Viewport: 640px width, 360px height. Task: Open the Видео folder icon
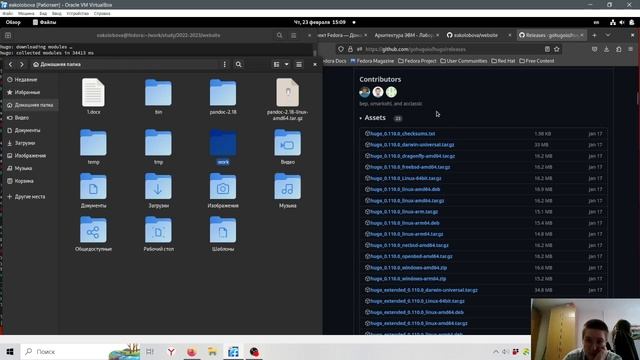point(287,143)
